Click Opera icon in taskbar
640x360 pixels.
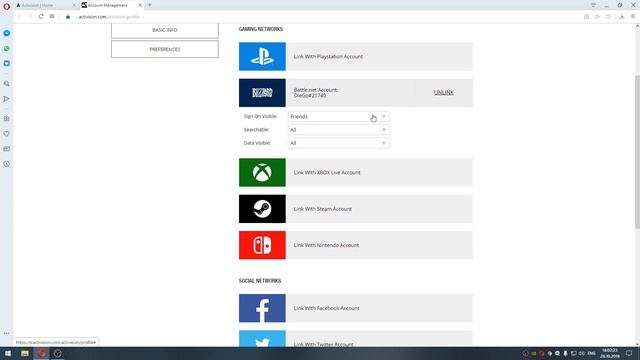click(41, 353)
